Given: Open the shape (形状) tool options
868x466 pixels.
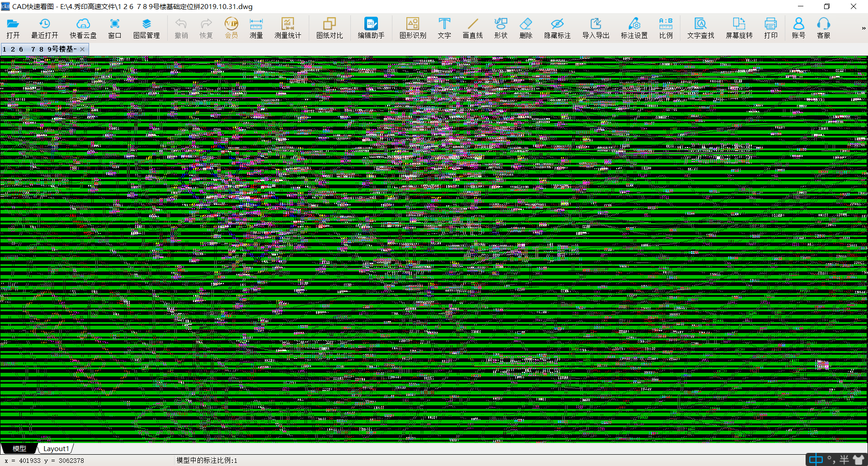Looking at the screenshot, I should 500,28.
